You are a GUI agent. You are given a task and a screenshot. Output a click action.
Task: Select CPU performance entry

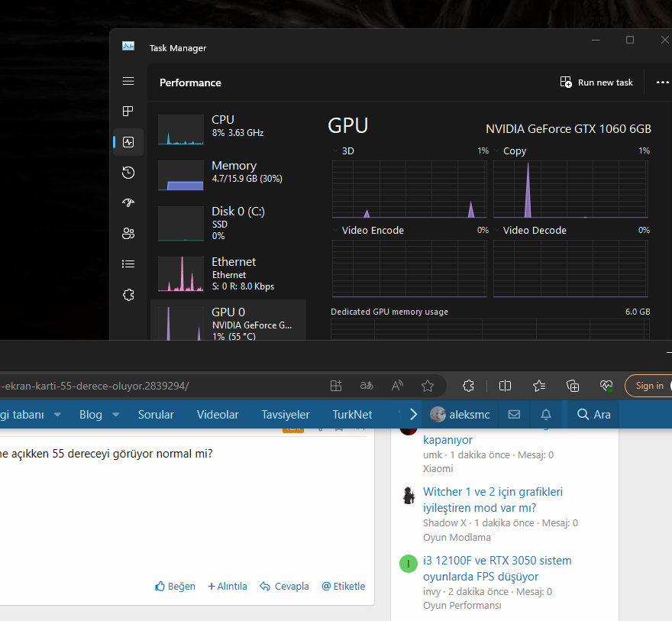click(228, 129)
